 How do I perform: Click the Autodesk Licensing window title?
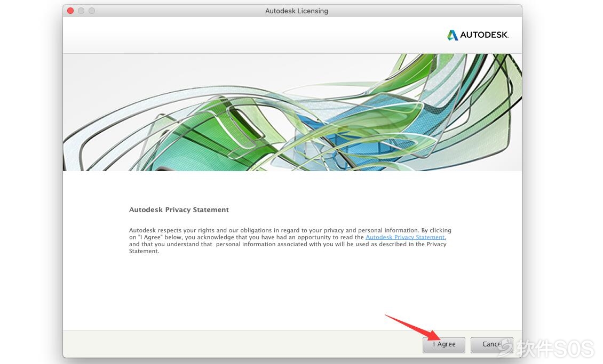297,11
